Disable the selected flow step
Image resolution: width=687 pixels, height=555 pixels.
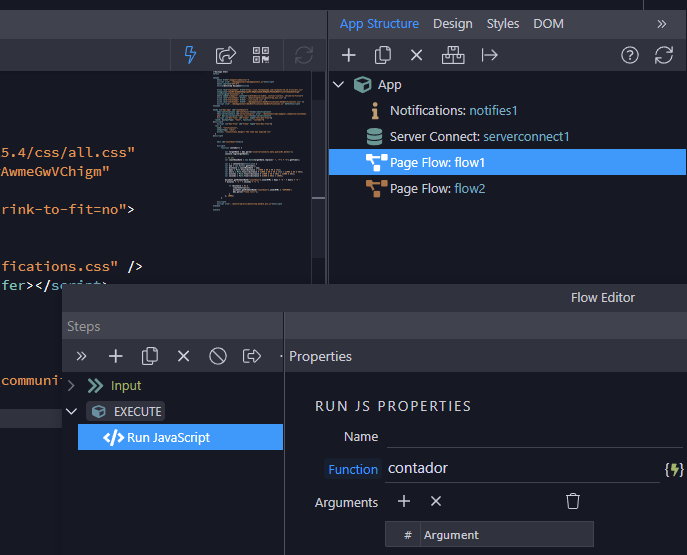tap(218, 356)
